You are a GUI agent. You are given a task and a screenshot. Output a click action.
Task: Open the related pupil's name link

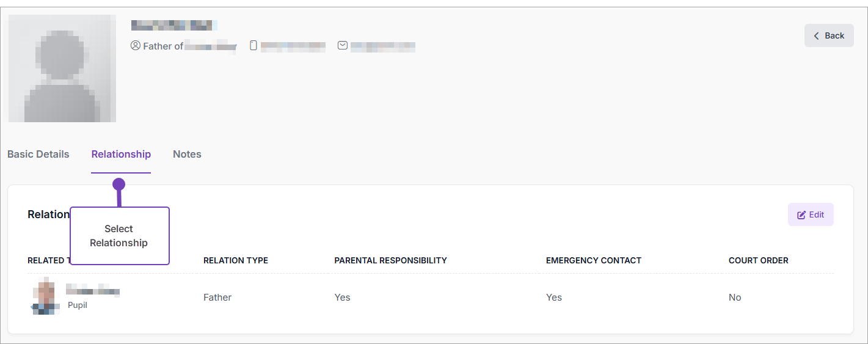92,291
